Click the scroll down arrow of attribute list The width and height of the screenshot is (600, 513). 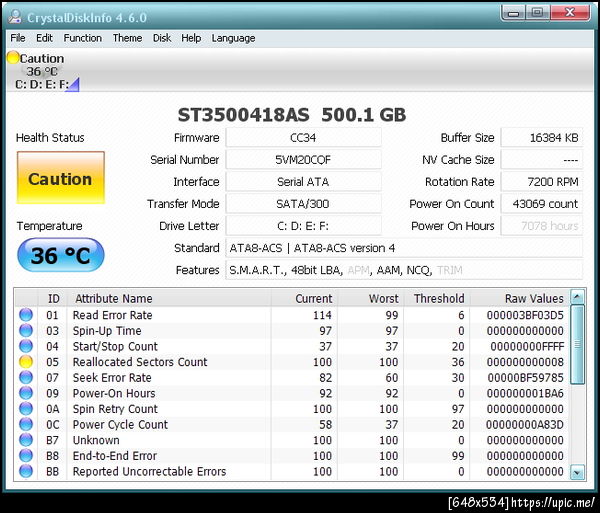coord(577,472)
